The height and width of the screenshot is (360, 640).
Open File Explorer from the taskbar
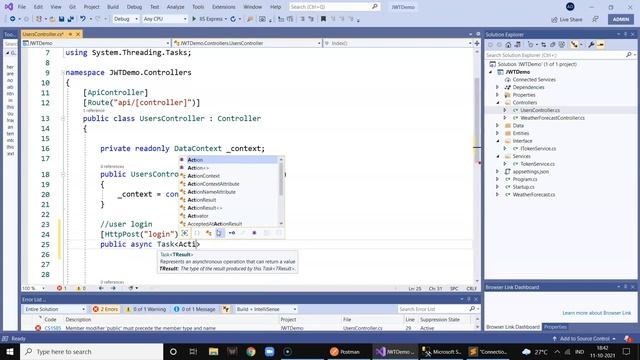point(213,352)
